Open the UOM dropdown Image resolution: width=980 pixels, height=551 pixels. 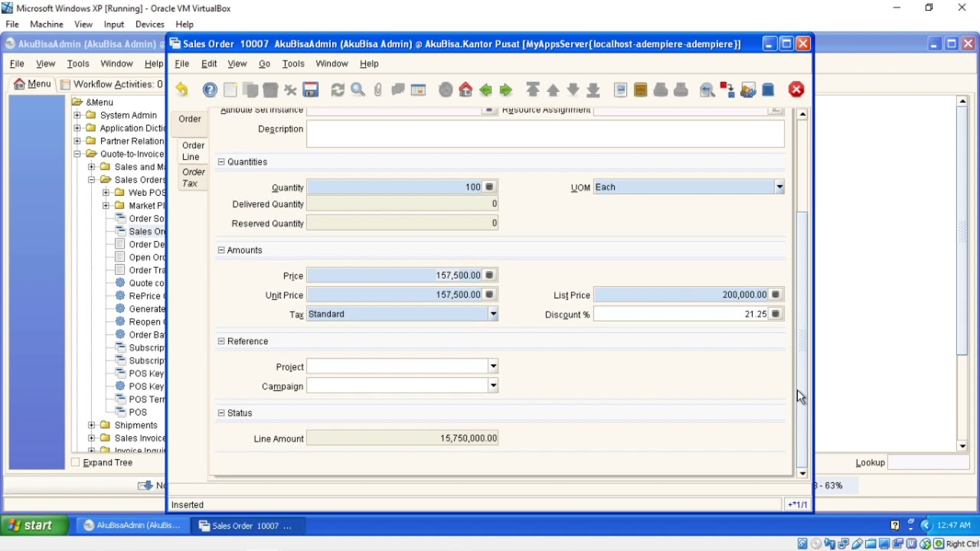tap(779, 187)
